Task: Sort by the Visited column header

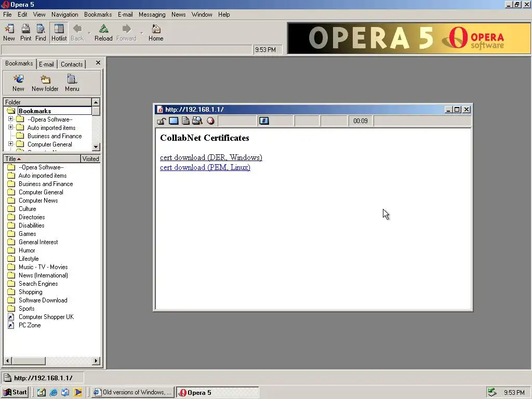Action: [90, 159]
